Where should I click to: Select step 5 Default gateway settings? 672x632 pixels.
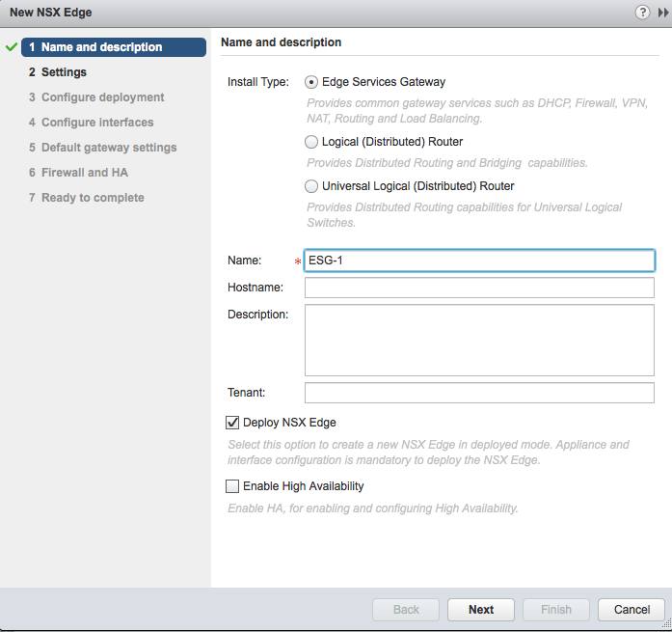[x=102, y=148]
